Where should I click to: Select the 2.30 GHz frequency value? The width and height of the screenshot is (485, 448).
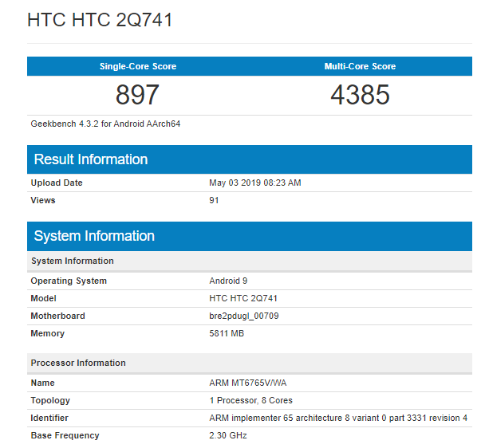point(228,435)
